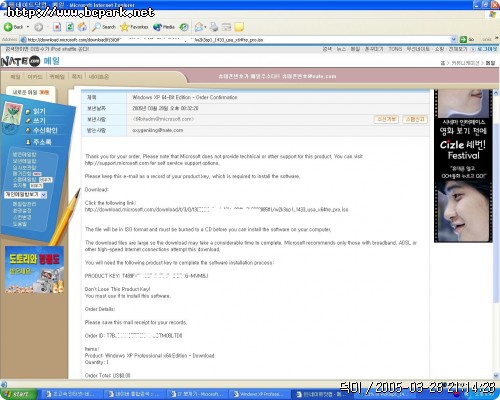Click the 스팸신고 spam report button

[x=415, y=119]
